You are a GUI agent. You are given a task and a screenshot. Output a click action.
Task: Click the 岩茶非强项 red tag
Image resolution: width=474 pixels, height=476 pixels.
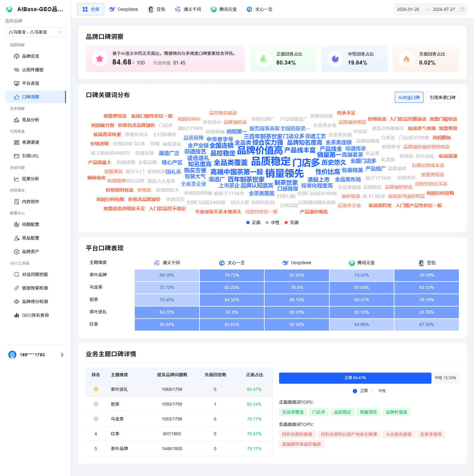point(431,434)
